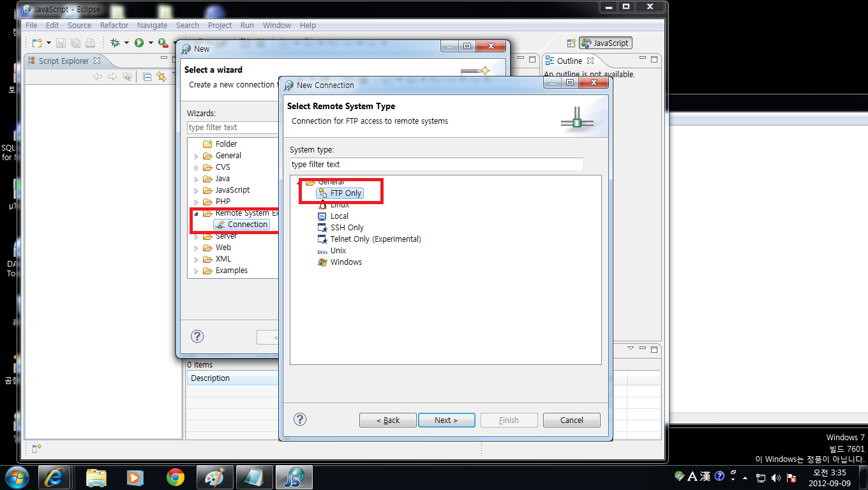Viewport: 868px width, 490px height.
Task: Toggle Link with Editor in Script Explorer
Action: 161,77
